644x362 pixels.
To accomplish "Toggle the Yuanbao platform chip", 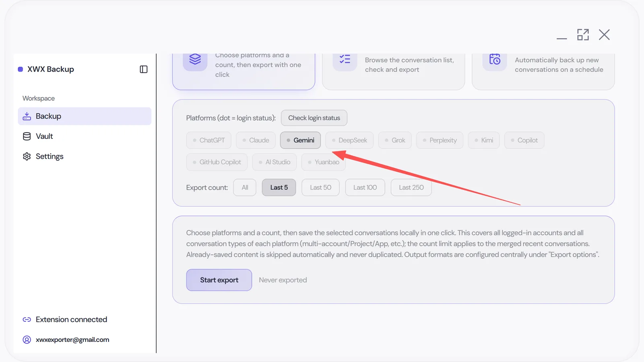I will (324, 162).
